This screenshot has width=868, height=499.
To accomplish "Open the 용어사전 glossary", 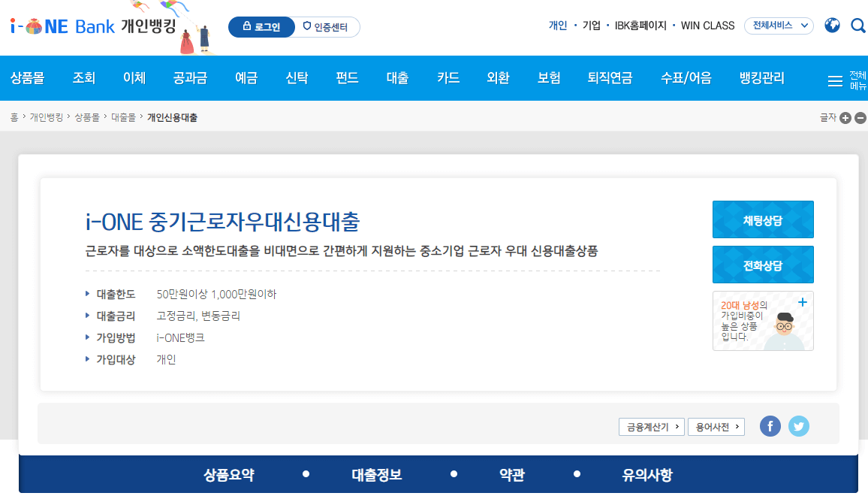I will pyautogui.click(x=716, y=426).
